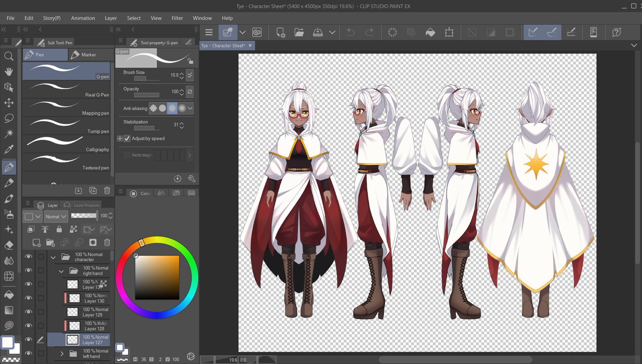Click the smartphone connect icon
The image size is (642, 364).
[x=593, y=32]
